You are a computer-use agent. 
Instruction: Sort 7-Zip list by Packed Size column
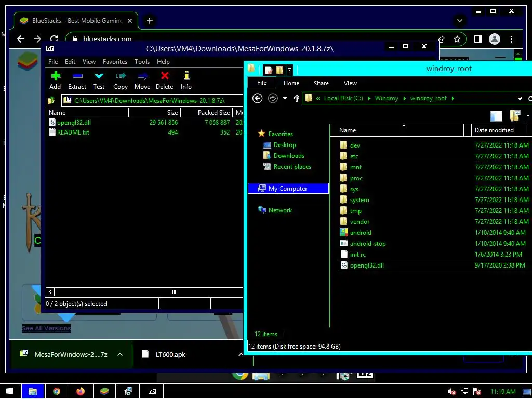click(207, 113)
